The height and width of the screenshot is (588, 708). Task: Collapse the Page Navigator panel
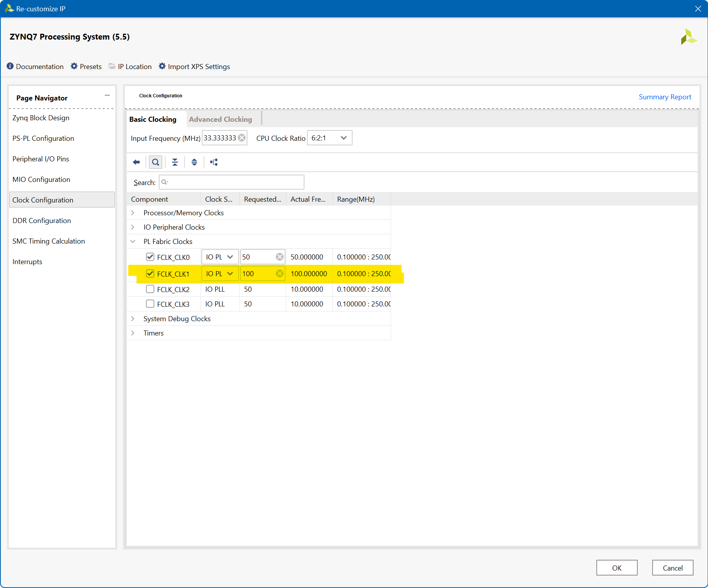107,95
